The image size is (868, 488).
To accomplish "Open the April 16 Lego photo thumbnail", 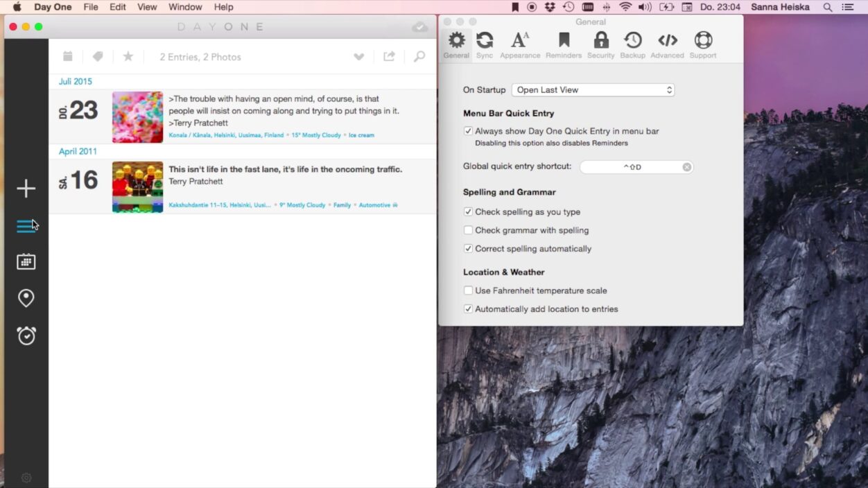I will pos(137,187).
